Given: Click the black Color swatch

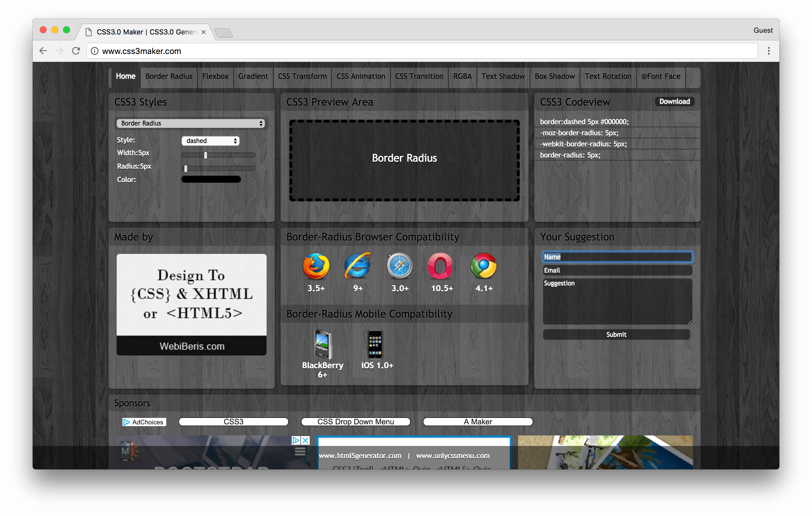Looking at the screenshot, I should point(211,179).
